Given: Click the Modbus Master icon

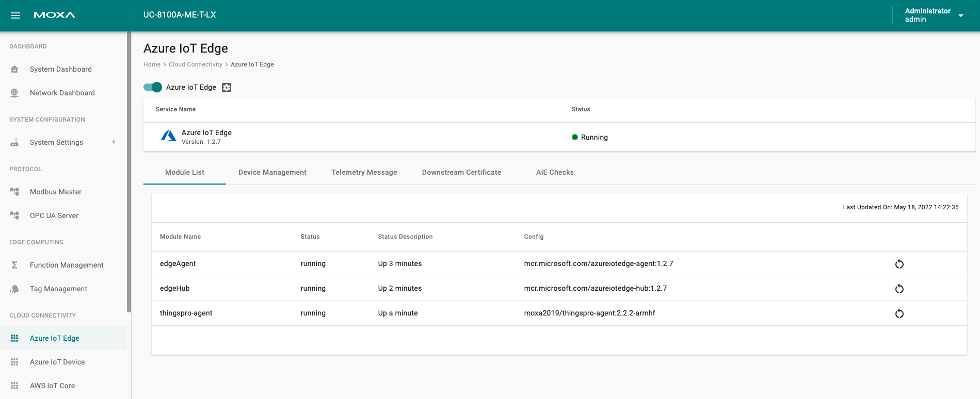Looking at the screenshot, I should pos(14,192).
